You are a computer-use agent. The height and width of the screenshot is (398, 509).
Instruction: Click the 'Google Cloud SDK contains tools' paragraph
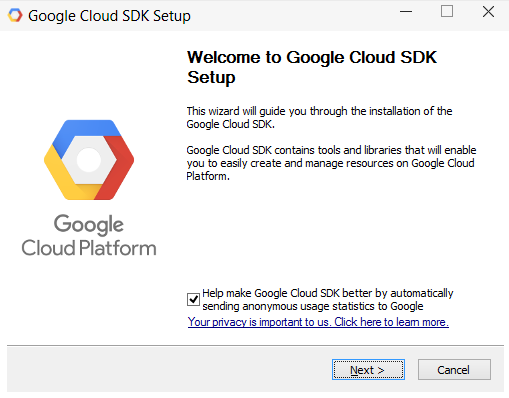coord(331,163)
